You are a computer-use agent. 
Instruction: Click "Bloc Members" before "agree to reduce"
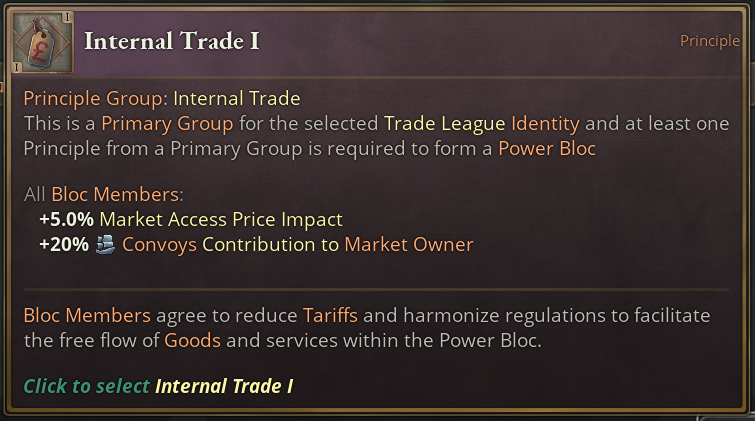87,315
